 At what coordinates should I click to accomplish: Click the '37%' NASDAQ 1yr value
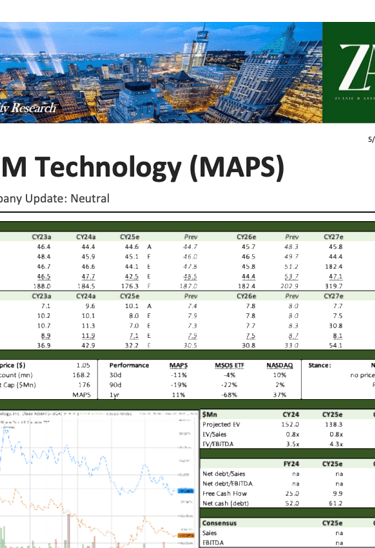[x=279, y=395]
